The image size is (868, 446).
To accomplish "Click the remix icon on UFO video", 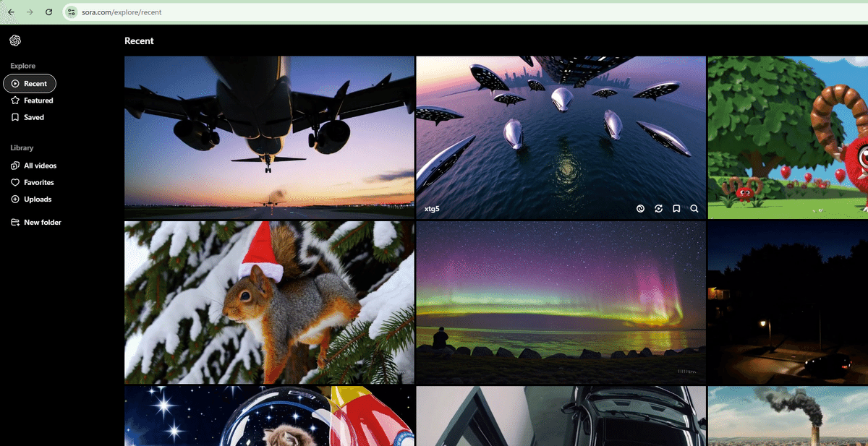I will (658, 209).
